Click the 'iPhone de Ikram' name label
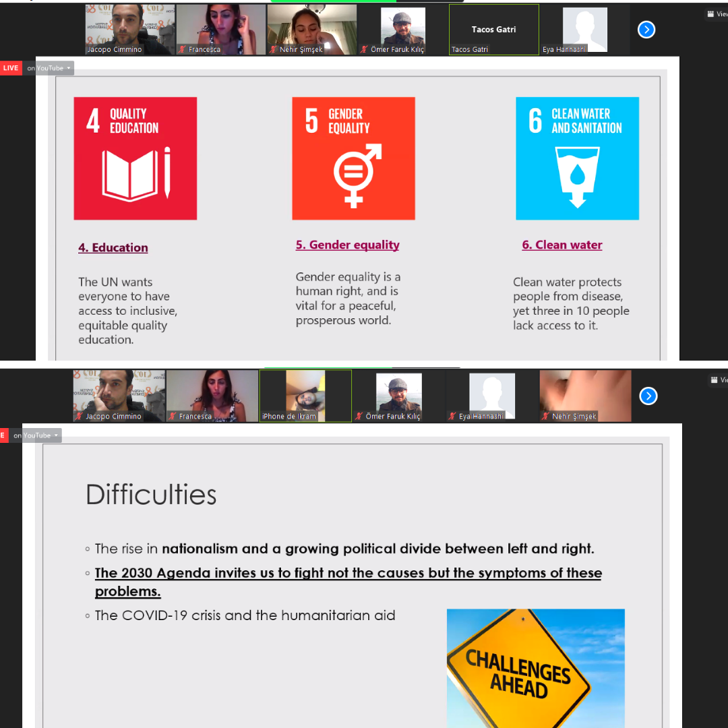This screenshot has height=728, width=728. (289, 417)
